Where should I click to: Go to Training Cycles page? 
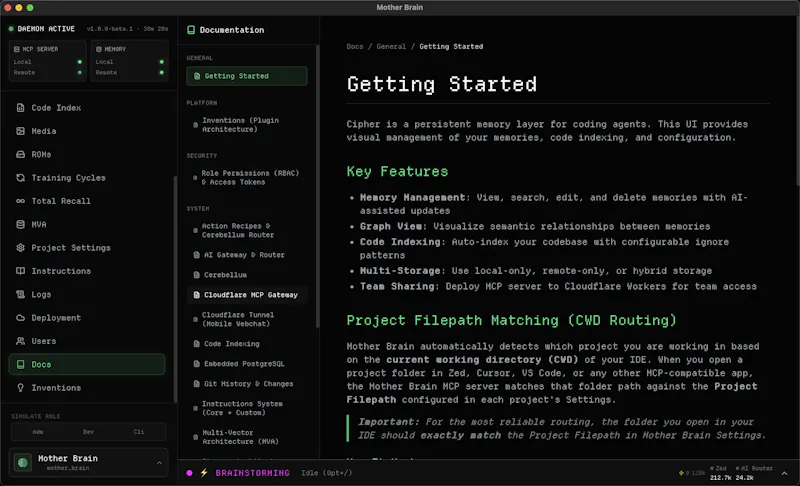pos(87,177)
